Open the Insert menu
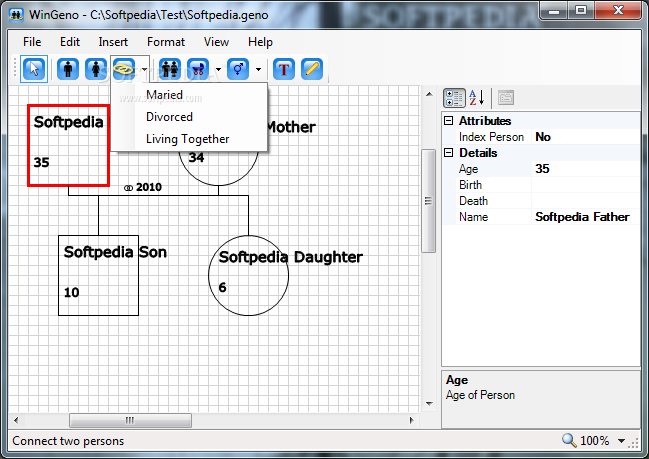 pos(113,42)
